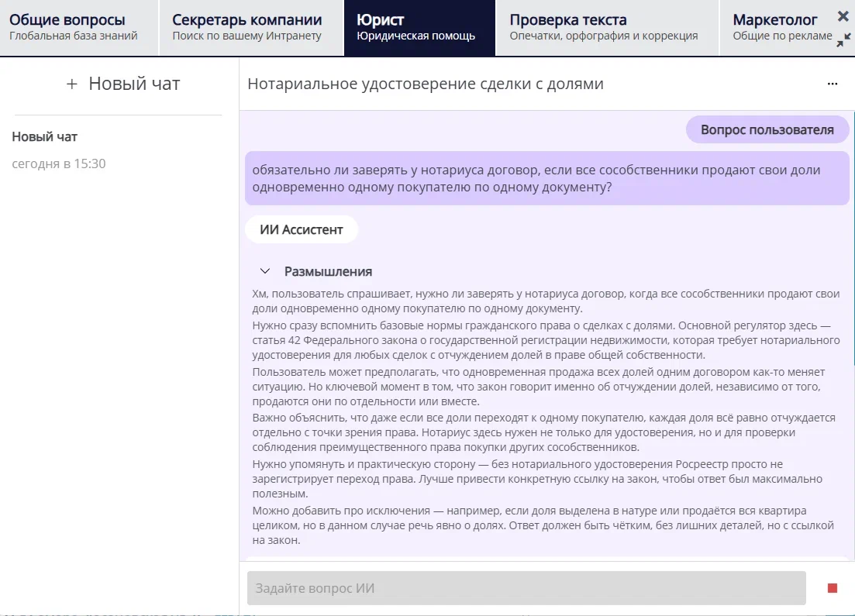Select the Юрист tab
This screenshot has height=616, width=855.
click(x=419, y=28)
